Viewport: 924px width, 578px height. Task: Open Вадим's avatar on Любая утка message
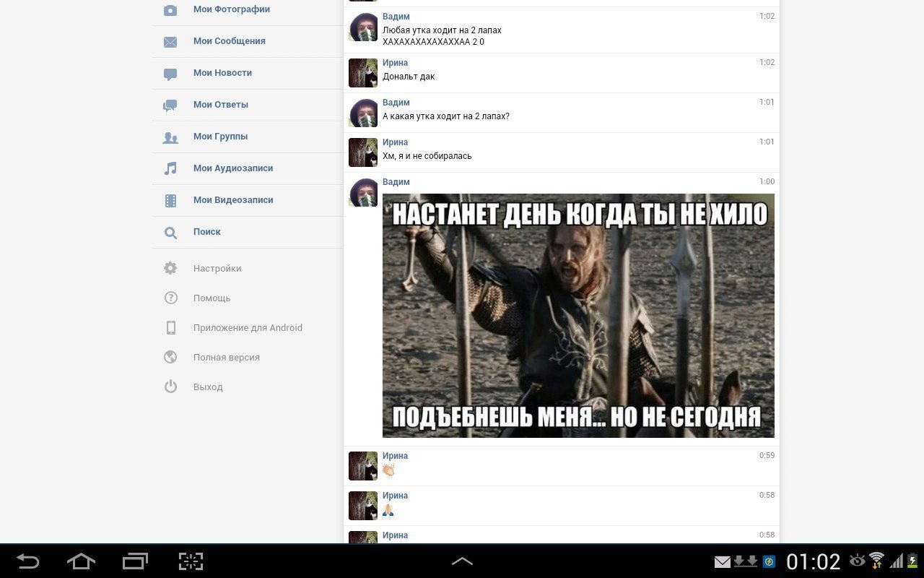[x=363, y=27]
